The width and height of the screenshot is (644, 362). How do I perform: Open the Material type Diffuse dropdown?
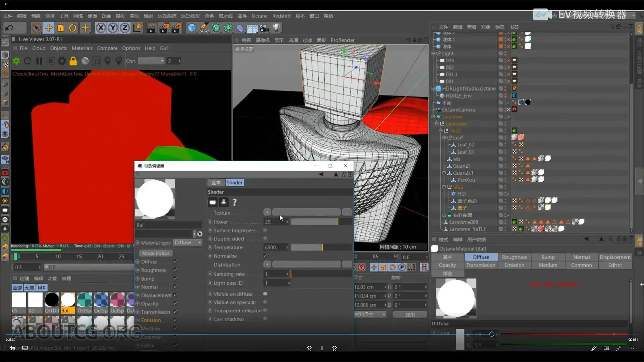click(187, 242)
